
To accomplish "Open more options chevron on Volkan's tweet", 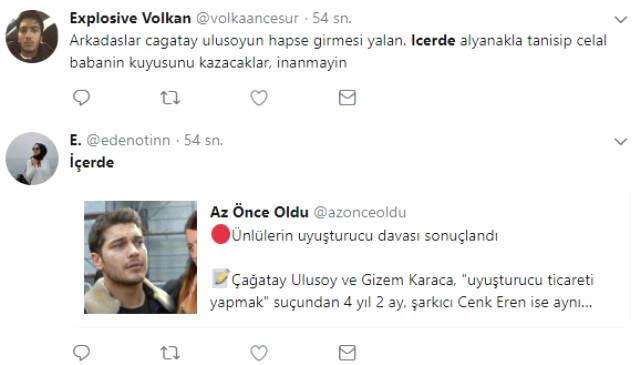I will (x=621, y=20).
